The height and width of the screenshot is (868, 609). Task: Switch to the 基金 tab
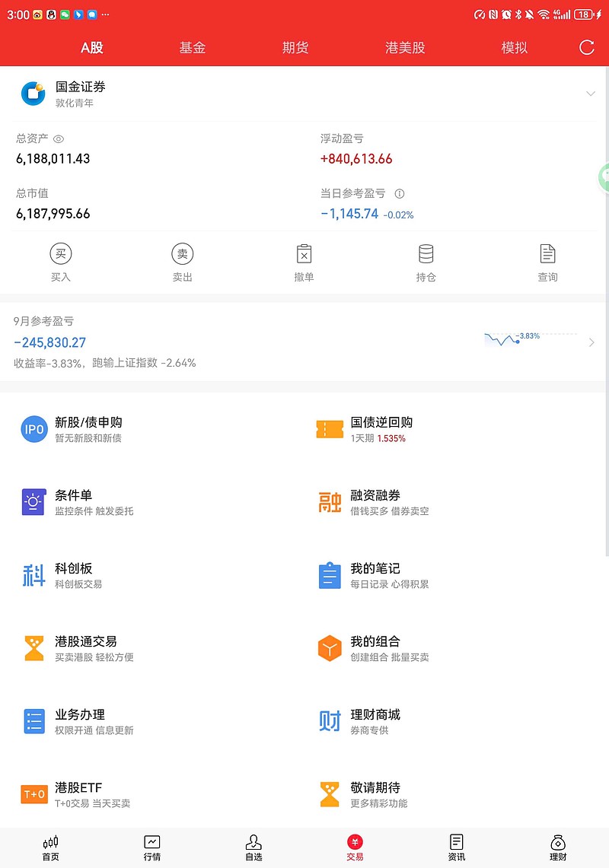click(193, 48)
